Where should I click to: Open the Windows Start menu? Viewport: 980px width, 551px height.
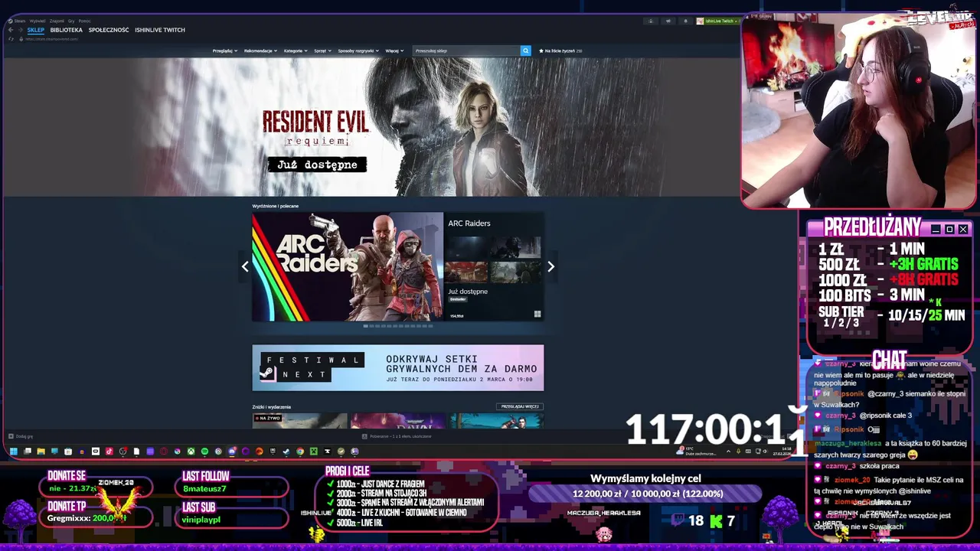tap(14, 452)
